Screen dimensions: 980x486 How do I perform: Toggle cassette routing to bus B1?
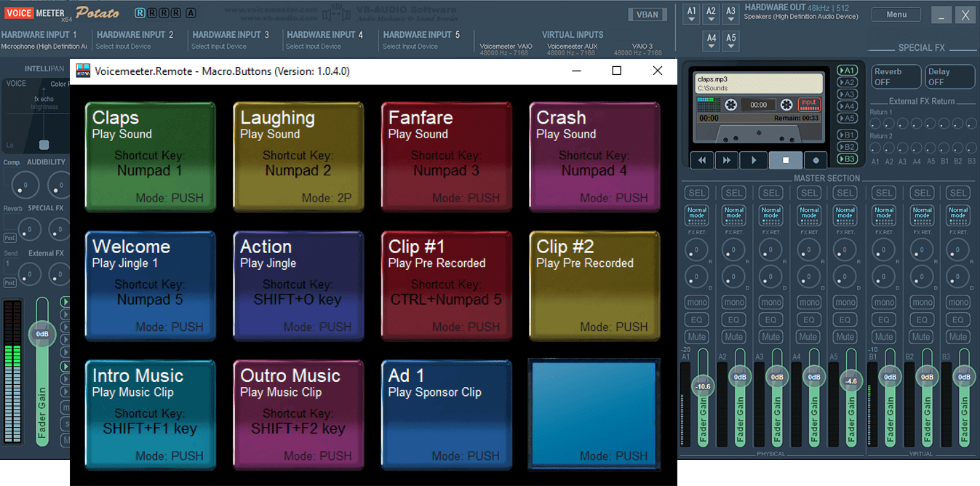pos(847,135)
